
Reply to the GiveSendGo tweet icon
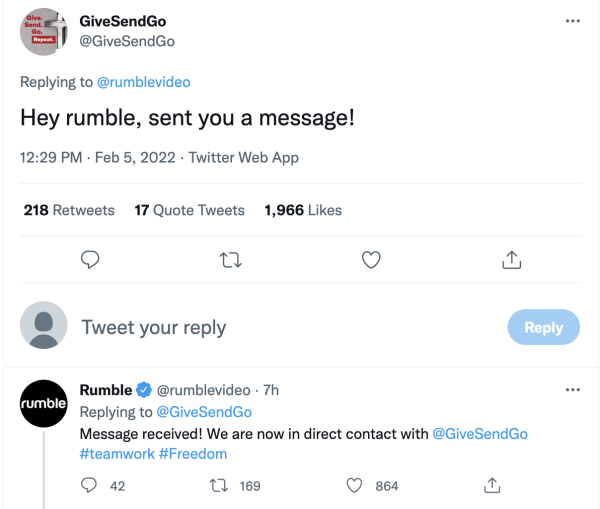pyautogui.click(x=90, y=260)
